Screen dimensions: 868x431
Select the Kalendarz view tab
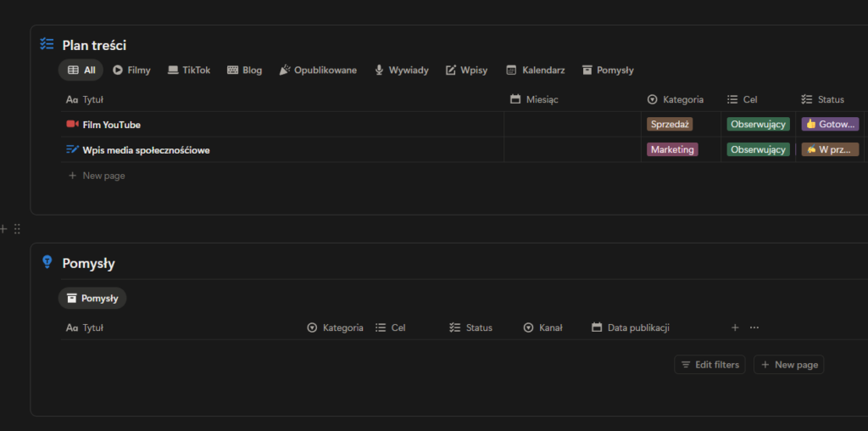coord(536,70)
